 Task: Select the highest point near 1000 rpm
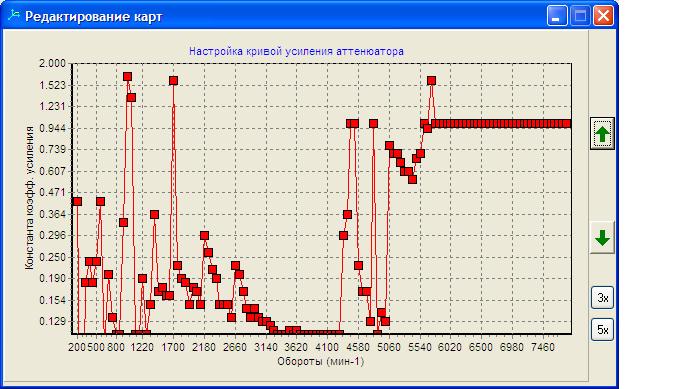click(127, 77)
